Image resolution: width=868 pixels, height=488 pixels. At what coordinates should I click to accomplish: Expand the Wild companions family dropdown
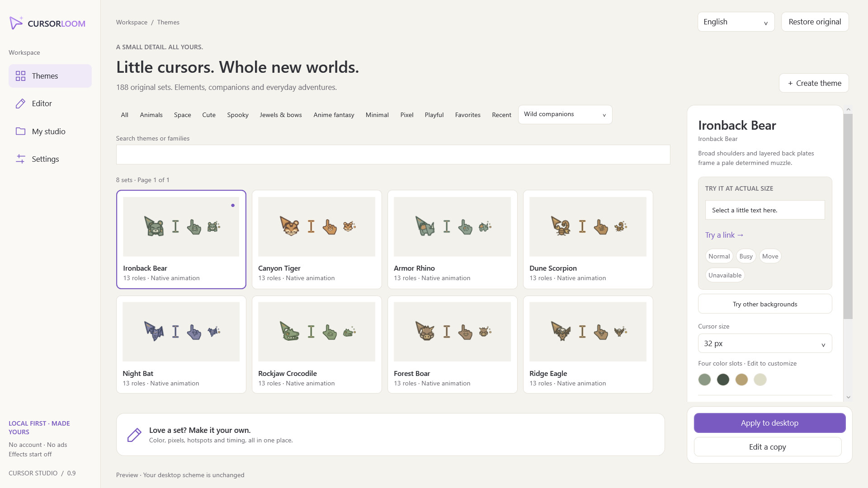tap(565, 114)
